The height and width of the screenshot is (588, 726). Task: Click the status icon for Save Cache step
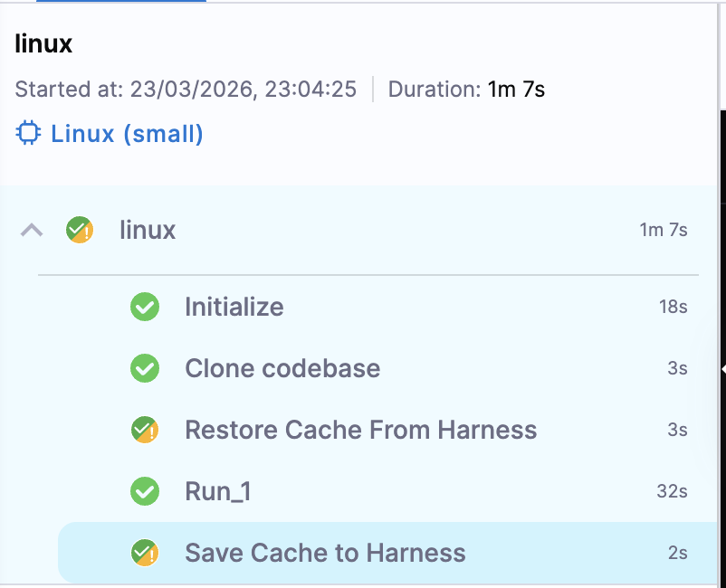[x=145, y=553]
